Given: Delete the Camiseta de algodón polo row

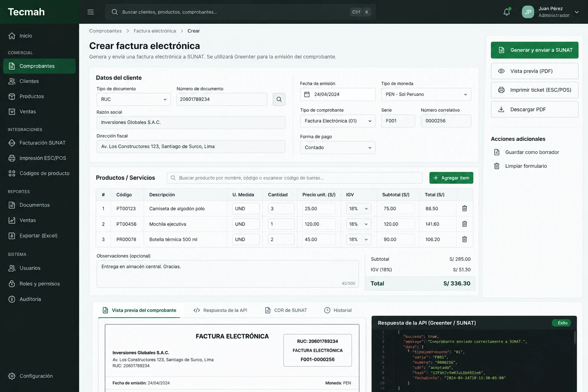Looking at the screenshot, I should click(x=464, y=208).
